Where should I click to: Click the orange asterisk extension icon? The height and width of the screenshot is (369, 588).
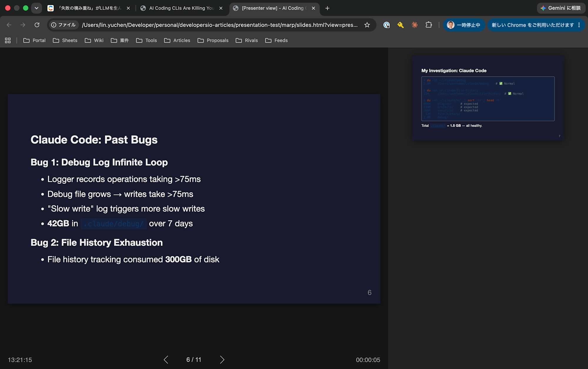(415, 25)
